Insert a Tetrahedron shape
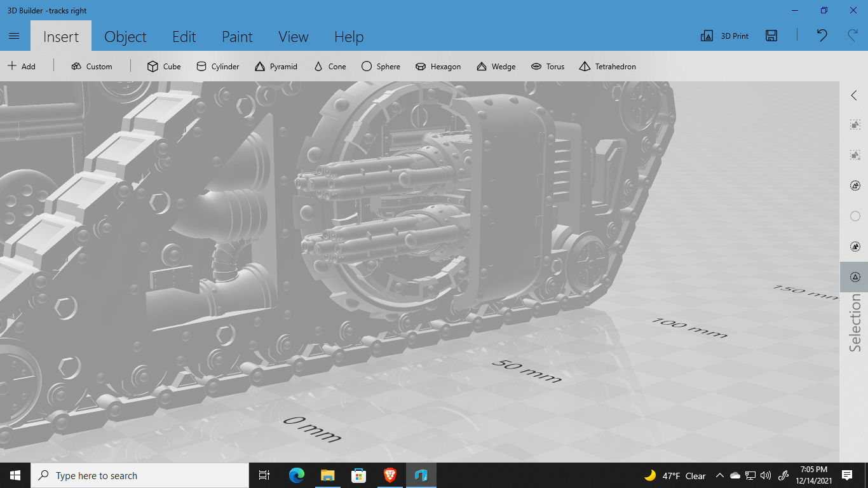 pyautogui.click(x=607, y=66)
